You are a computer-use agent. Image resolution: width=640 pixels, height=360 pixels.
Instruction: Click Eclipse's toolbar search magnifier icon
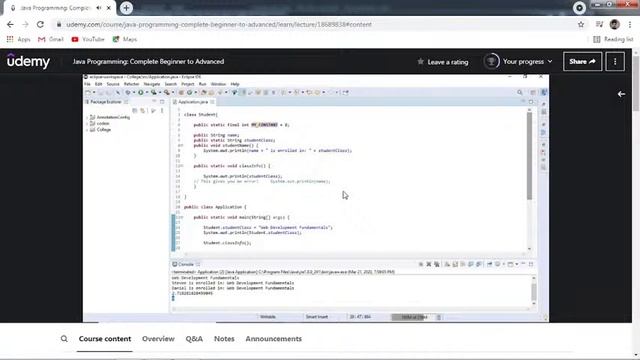click(x=520, y=93)
